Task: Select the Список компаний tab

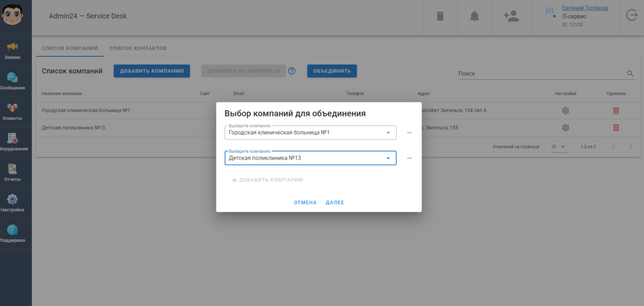Action: [x=70, y=48]
